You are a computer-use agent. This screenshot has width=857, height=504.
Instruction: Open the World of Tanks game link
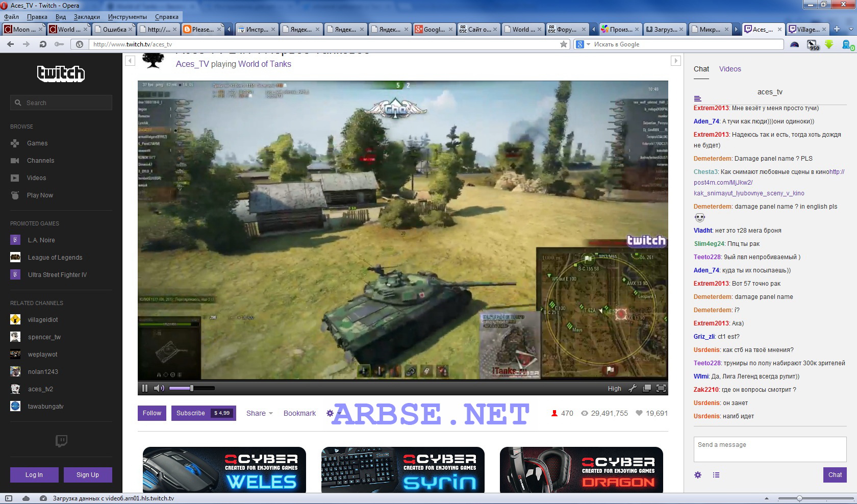pos(265,64)
